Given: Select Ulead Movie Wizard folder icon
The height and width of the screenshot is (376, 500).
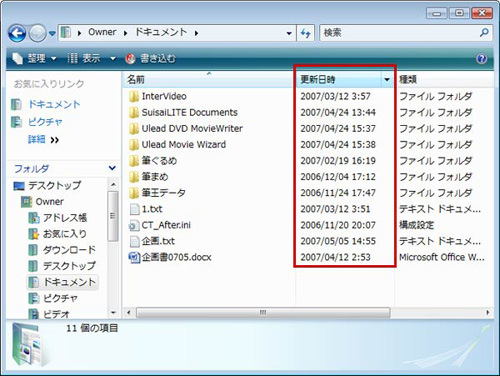Looking at the screenshot, I should pos(134,145).
